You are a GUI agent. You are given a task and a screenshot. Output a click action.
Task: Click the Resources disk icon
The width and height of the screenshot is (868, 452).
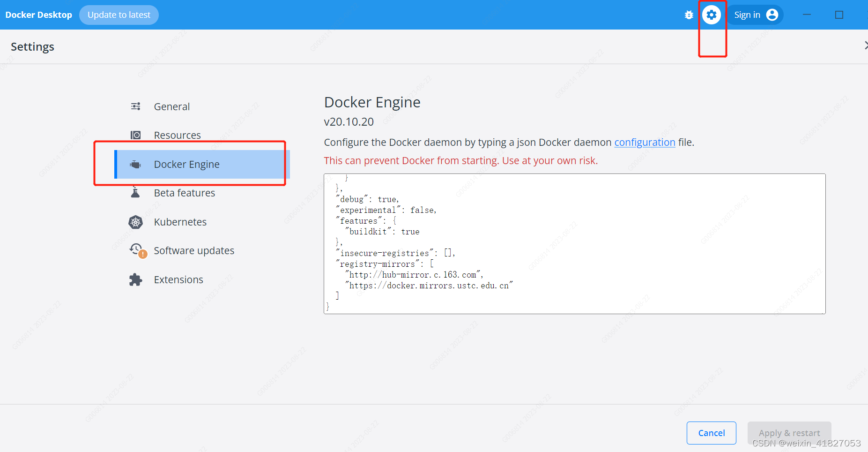[x=136, y=135]
